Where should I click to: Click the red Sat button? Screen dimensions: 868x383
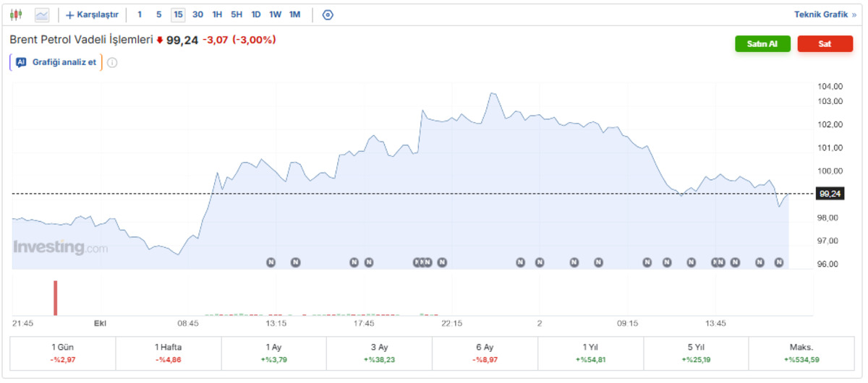(825, 44)
